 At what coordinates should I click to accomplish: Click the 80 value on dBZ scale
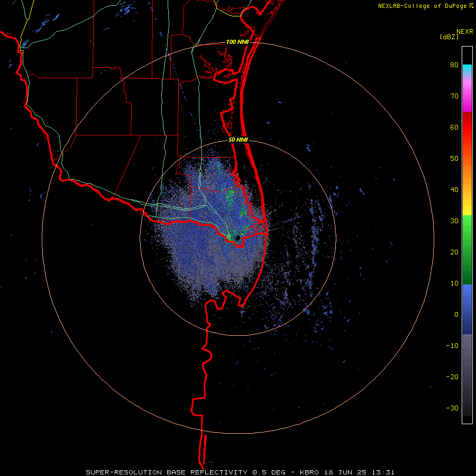click(x=454, y=65)
